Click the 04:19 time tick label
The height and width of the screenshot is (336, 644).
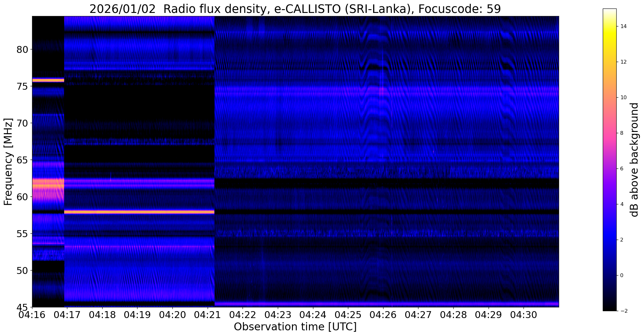pyautogui.click(x=137, y=315)
